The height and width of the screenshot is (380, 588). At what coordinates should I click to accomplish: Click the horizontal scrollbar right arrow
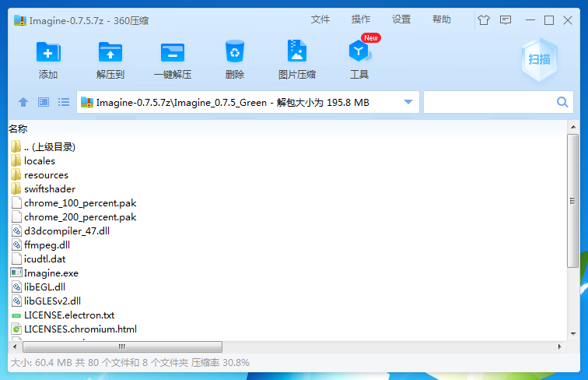pyautogui.click(x=559, y=347)
